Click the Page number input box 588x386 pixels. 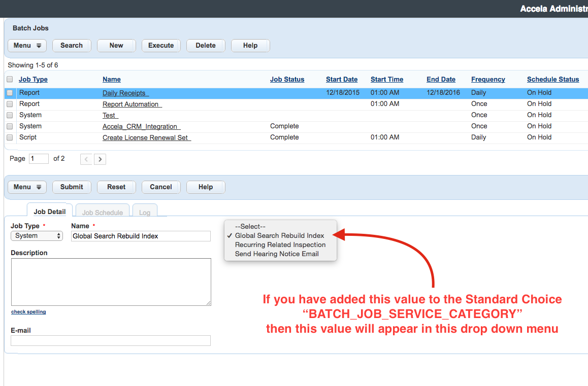pos(39,159)
